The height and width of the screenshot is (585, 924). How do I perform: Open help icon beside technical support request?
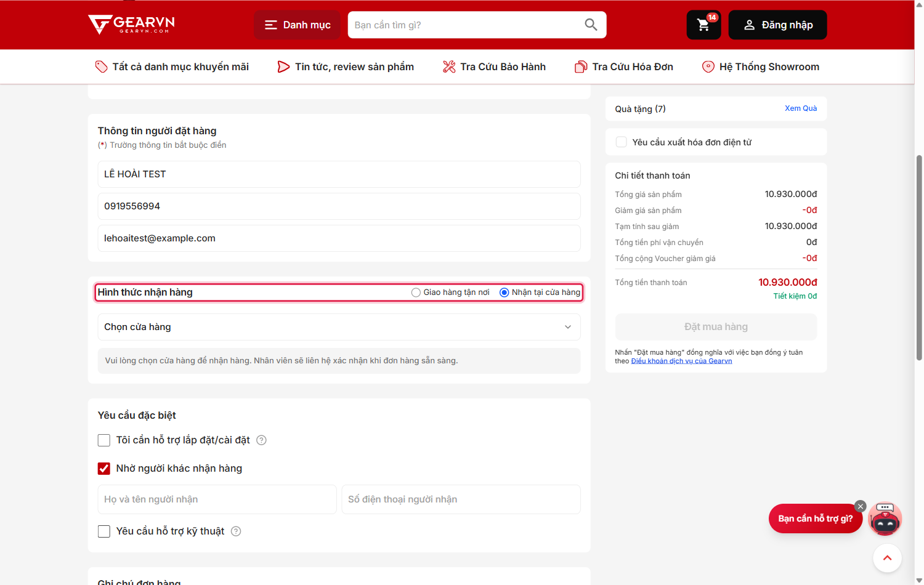point(236,531)
